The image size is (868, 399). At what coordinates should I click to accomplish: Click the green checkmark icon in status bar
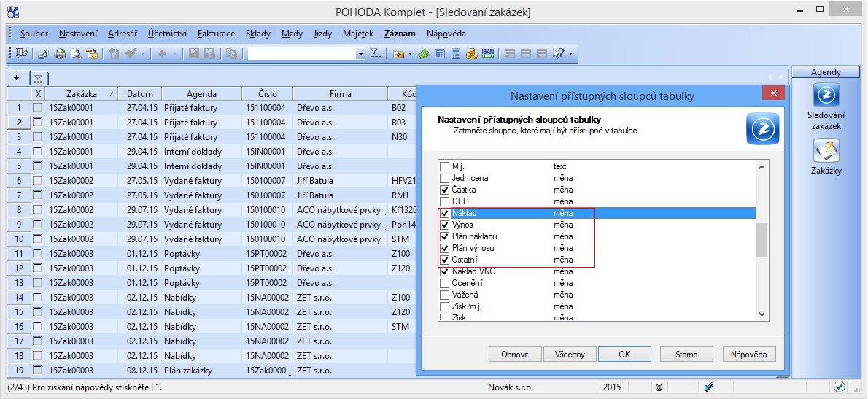[840, 387]
